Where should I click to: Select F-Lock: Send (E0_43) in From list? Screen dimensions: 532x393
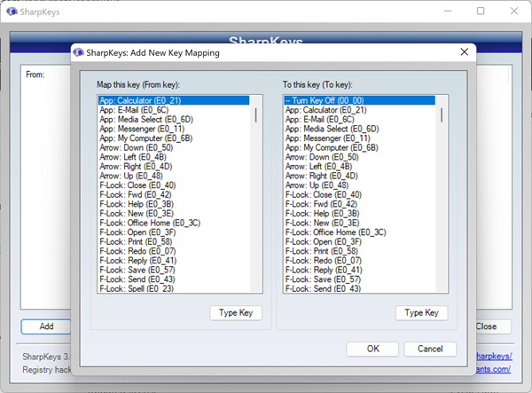click(174, 279)
